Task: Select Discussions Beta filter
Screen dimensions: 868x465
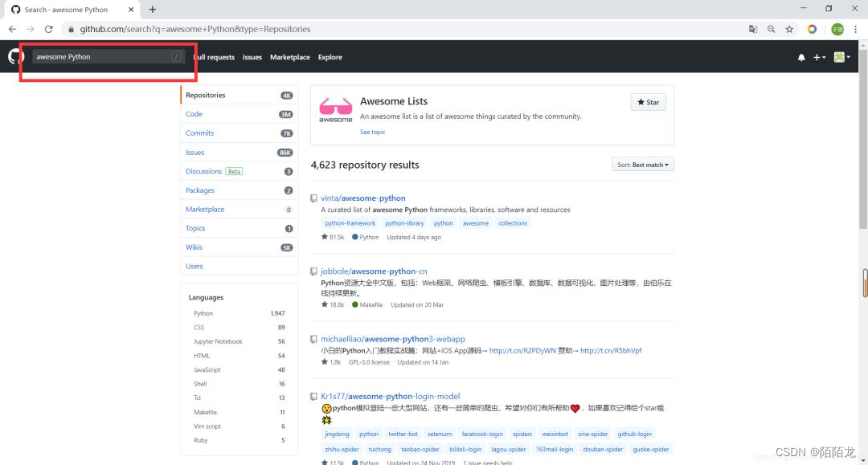Action: point(240,171)
